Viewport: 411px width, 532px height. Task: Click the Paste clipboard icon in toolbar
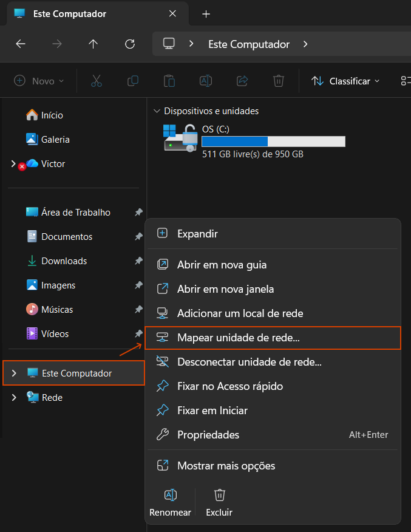[x=169, y=81]
